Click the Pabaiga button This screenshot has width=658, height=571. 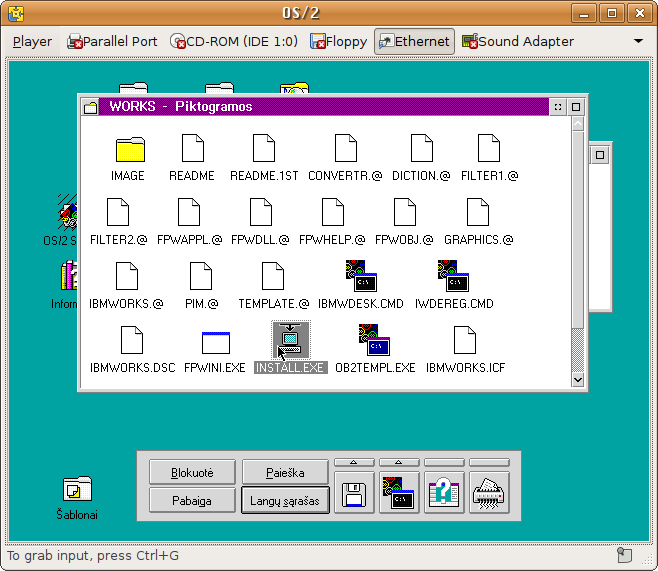[192, 501]
